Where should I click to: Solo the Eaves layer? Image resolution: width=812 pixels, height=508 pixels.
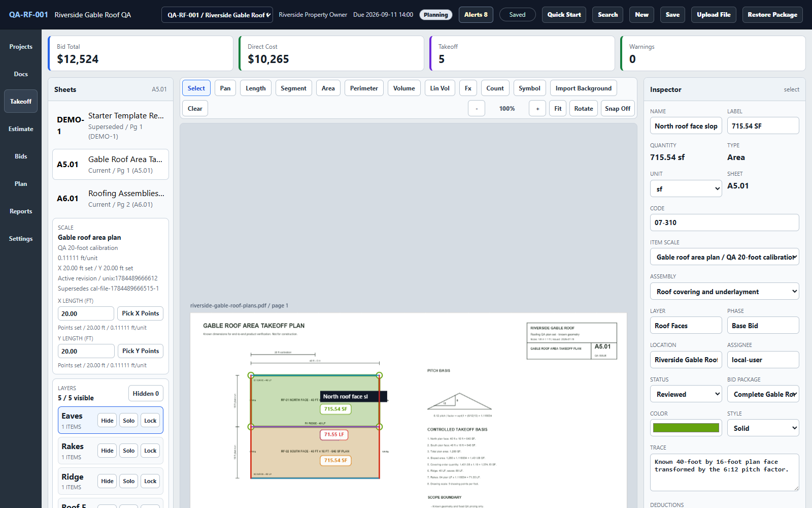[x=129, y=421]
